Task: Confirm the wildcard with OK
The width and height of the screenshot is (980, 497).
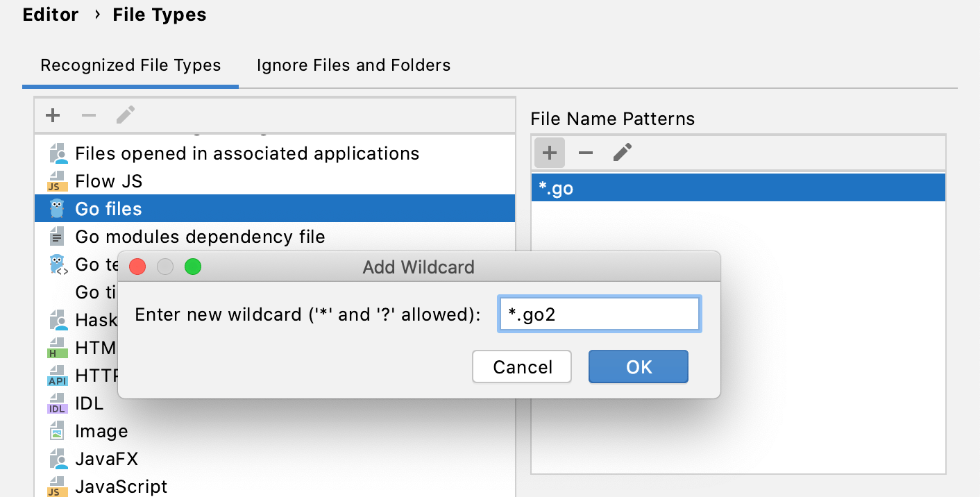Action: [638, 367]
